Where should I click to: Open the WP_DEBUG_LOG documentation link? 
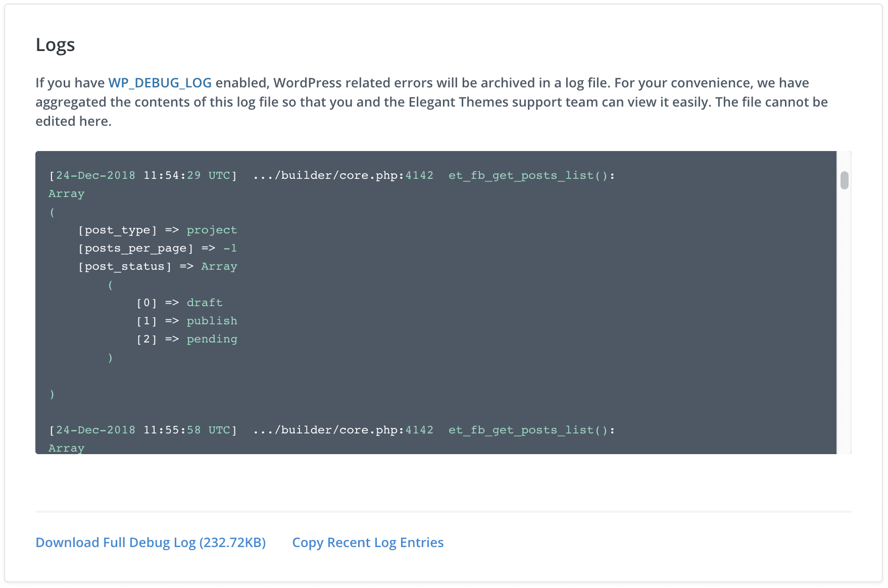tap(160, 83)
